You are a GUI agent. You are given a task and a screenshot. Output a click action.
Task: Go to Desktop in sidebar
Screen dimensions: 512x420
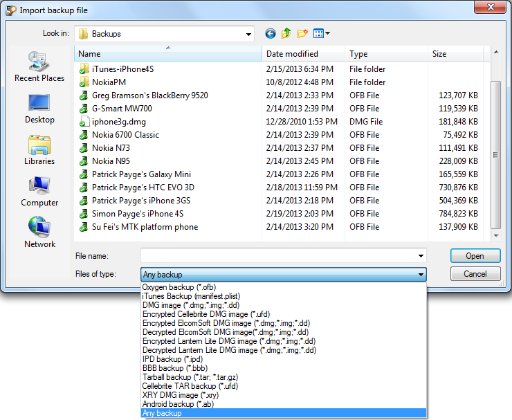[x=39, y=109]
